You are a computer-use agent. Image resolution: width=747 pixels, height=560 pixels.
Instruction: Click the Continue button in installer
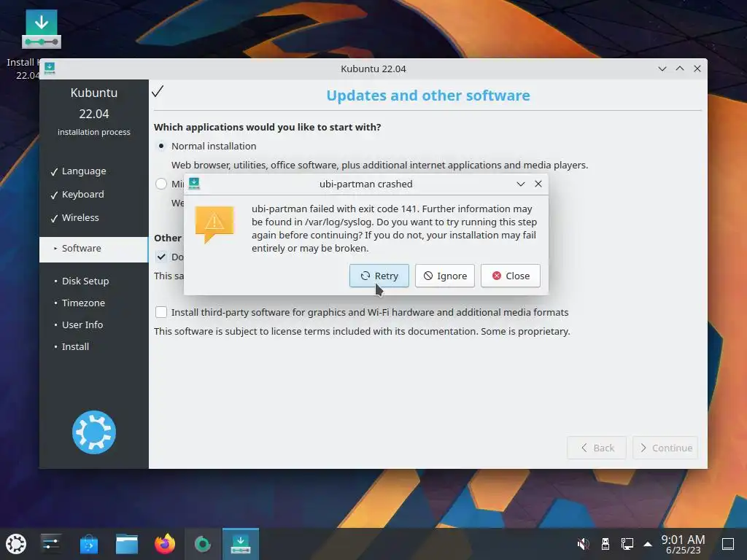665,448
